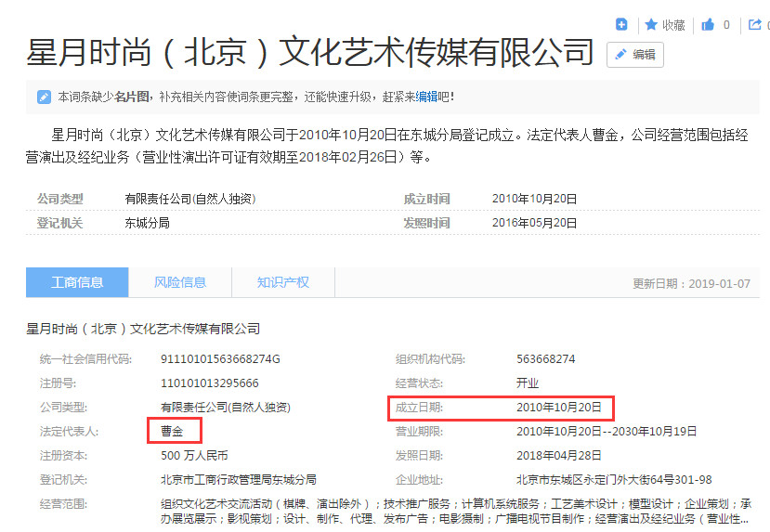Click the 名片图 bold text in notice

click(x=132, y=97)
